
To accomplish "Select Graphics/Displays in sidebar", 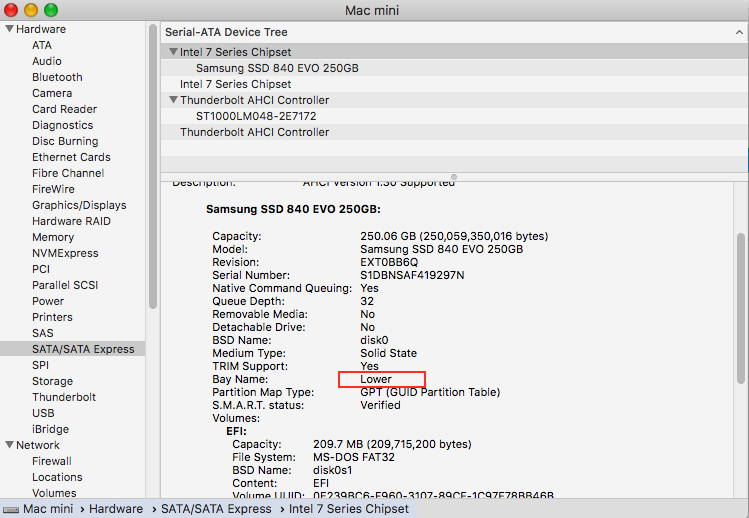I will pyautogui.click(x=79, y=205).
